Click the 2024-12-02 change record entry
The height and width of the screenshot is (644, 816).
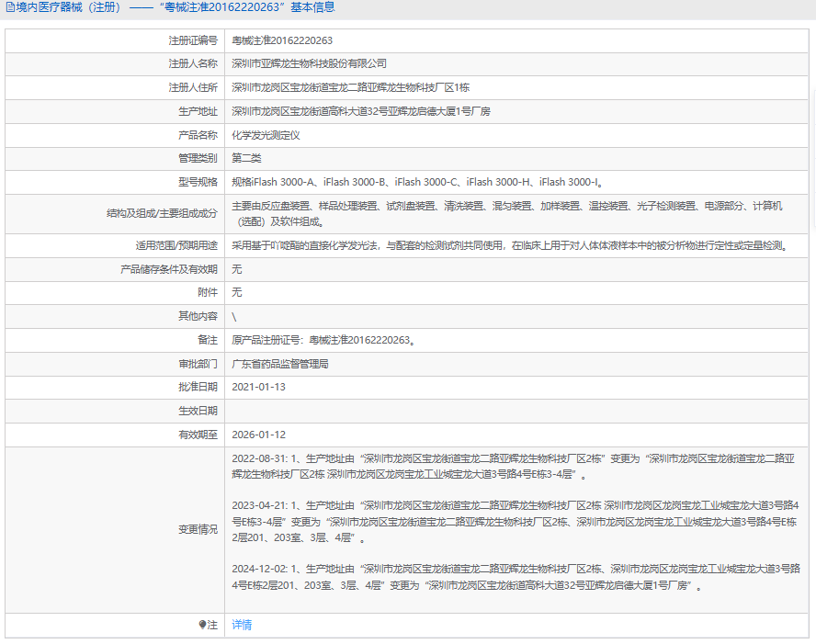[x=516, y=578]
